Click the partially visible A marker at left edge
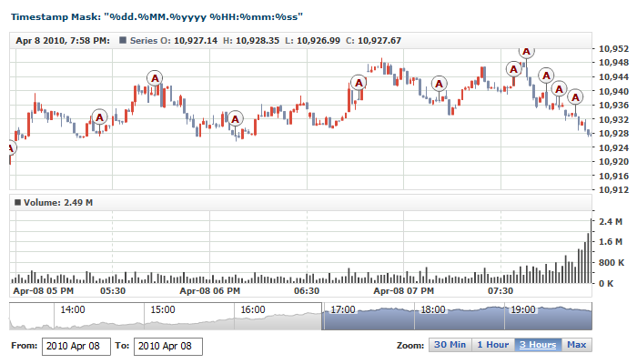This screenshot has height=364, width=637. [10, 148]
